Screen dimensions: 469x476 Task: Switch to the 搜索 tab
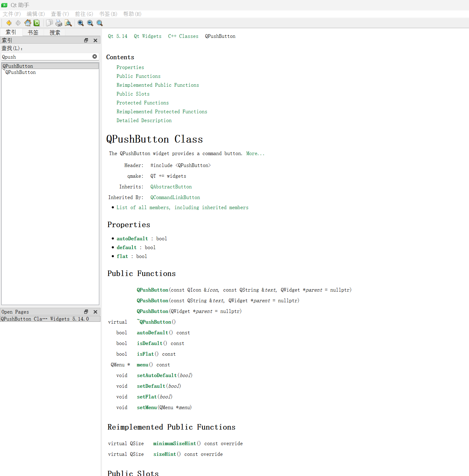coord(55,33)
